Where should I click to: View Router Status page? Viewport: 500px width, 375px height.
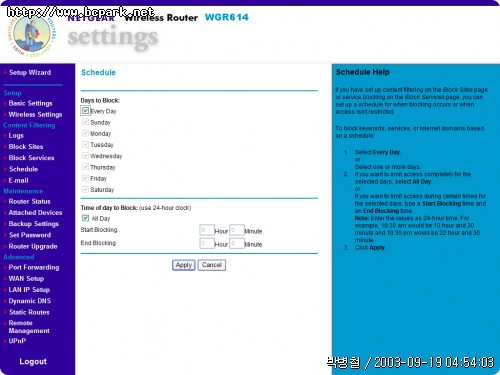pyautogui.click(x=29, y=202)
